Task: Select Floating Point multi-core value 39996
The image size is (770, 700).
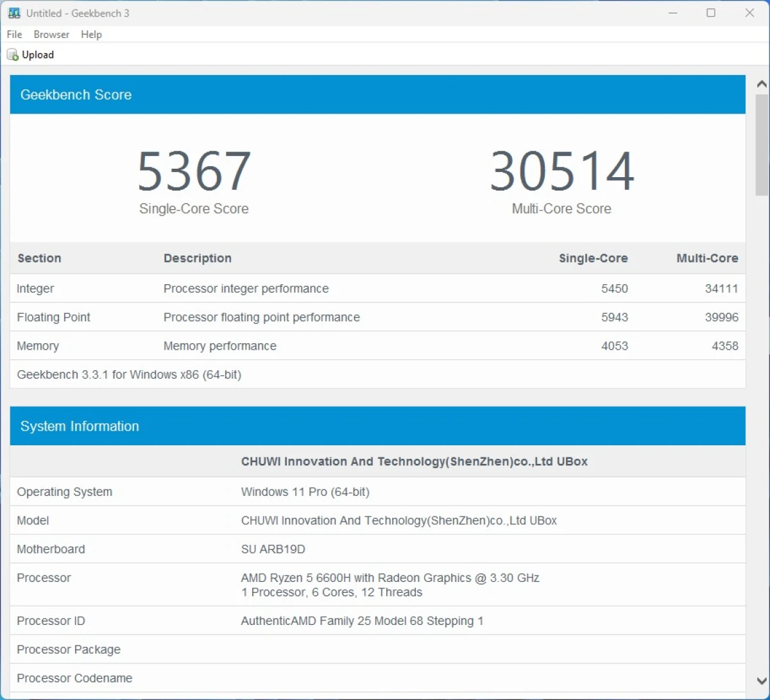Action: coord(722,318)
